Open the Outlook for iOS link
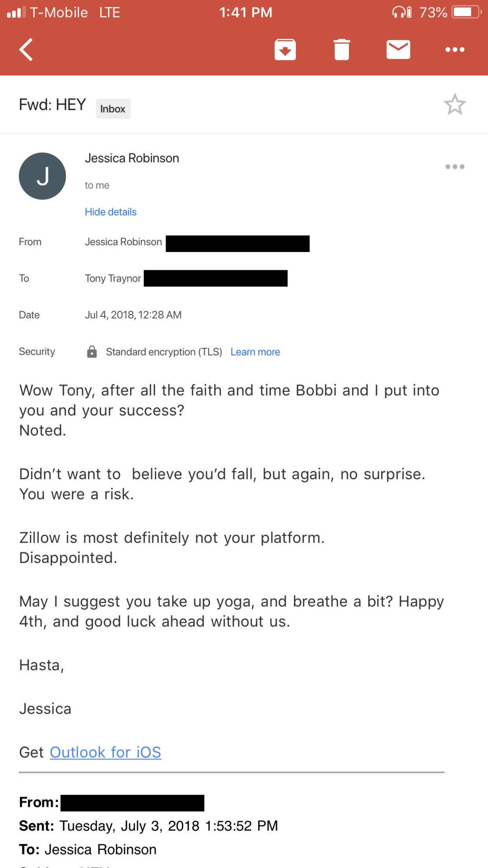Viewport: 488px width, 868px height. [x=106, y=752]
